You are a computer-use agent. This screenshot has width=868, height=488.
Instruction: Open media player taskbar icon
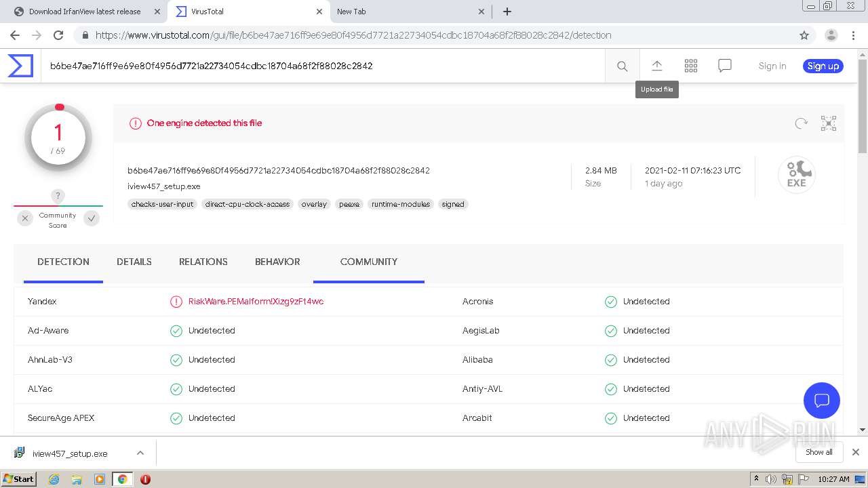tap(100, 479)
